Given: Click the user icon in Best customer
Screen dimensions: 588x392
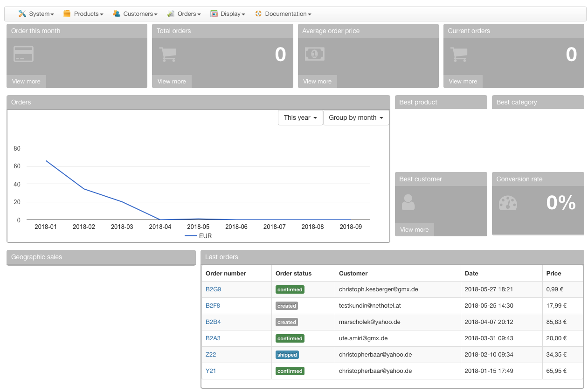Looking at the screenshot, I should (408, 202).
